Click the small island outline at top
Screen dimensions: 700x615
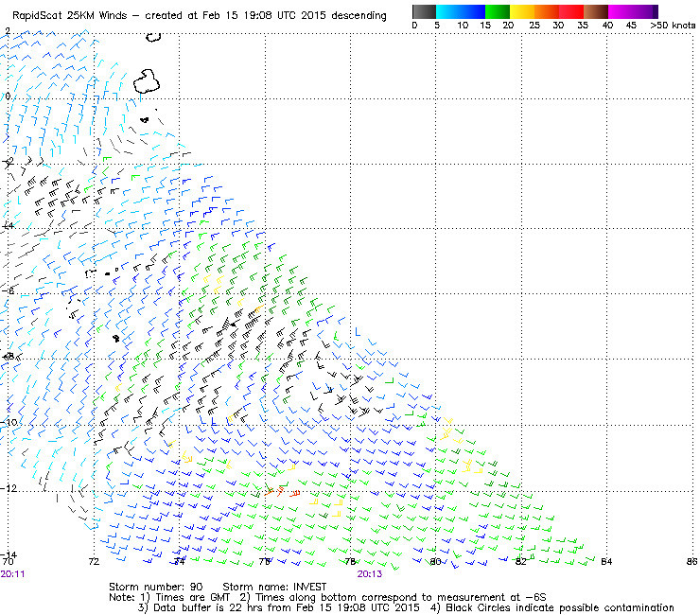[153, 37]
